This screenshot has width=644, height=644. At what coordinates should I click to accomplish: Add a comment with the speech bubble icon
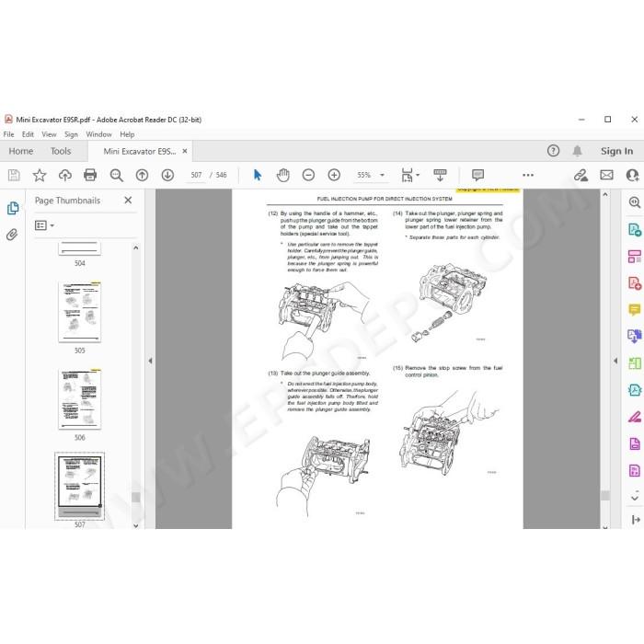point(477,176)
